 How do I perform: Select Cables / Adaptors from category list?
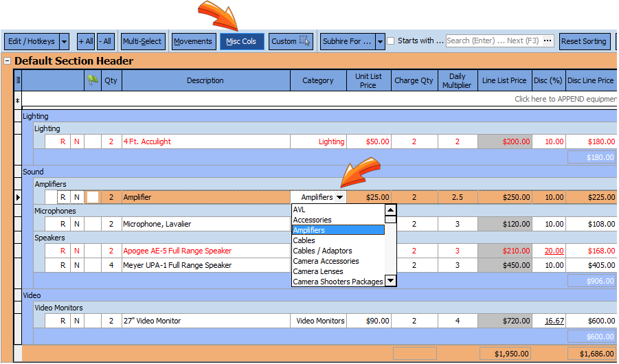click(x=322, y=251)
